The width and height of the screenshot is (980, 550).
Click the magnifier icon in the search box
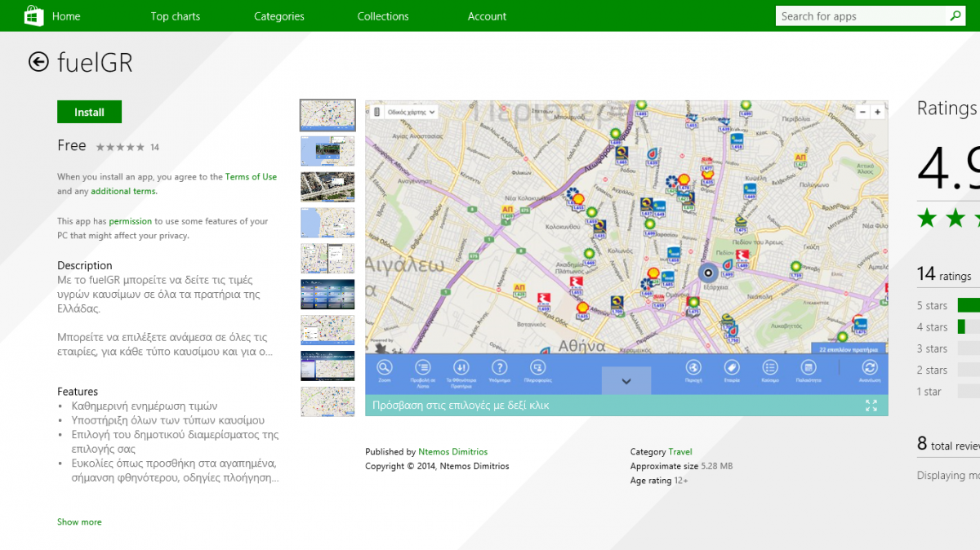[x=955, y=16]
